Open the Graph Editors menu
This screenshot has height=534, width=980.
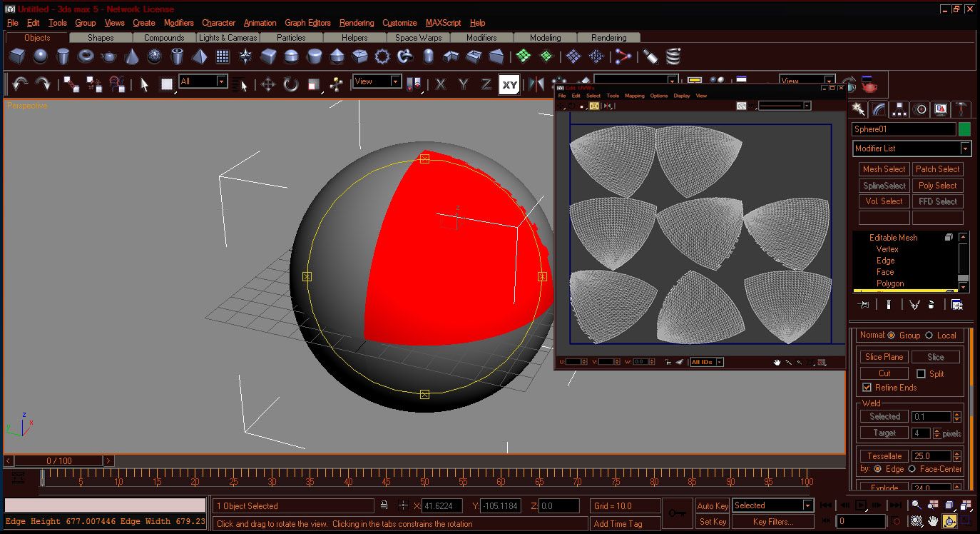point(307,23)
